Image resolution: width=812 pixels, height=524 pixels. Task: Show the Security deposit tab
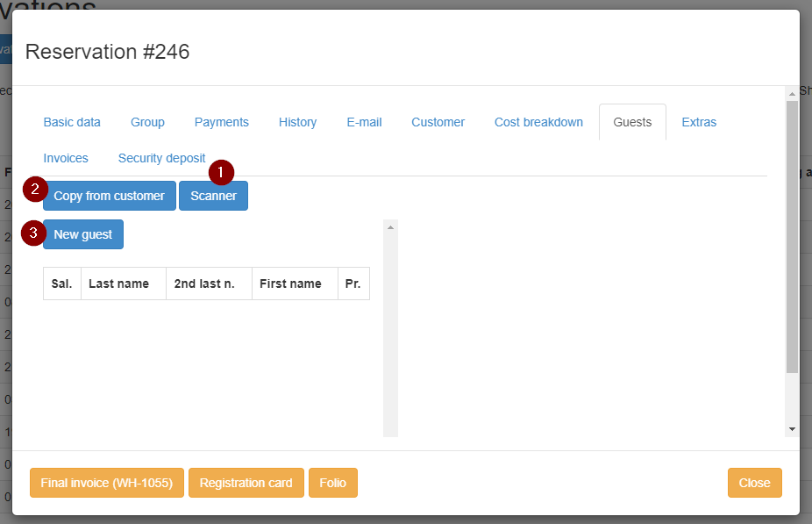[161, 158]
